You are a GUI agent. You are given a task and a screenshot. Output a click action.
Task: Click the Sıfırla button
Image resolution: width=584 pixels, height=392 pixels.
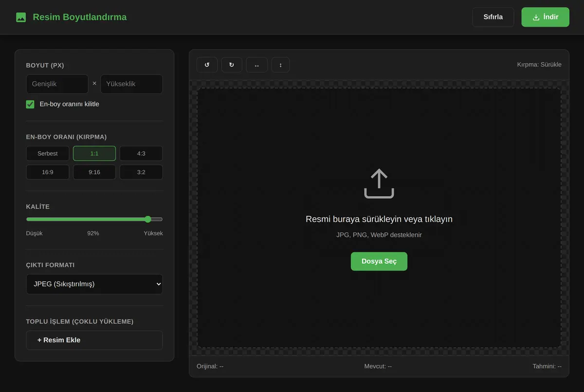[493, 17]
